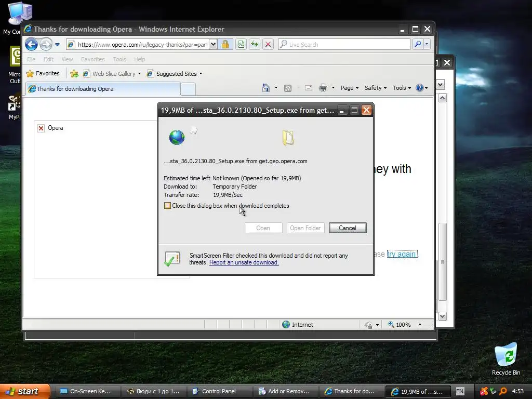This screenshot has width=532, height=399.
Task: Click the broken Opera image placeholder
Action: 41,128
